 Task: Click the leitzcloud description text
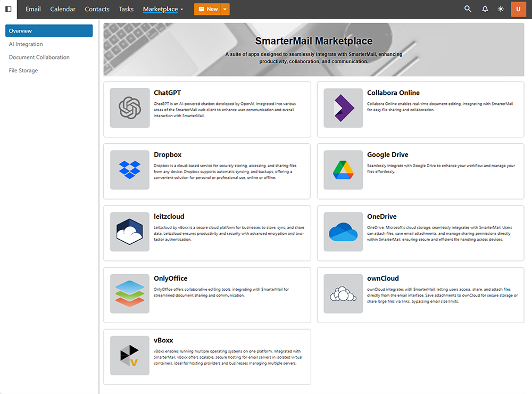[x=229, y=233]
